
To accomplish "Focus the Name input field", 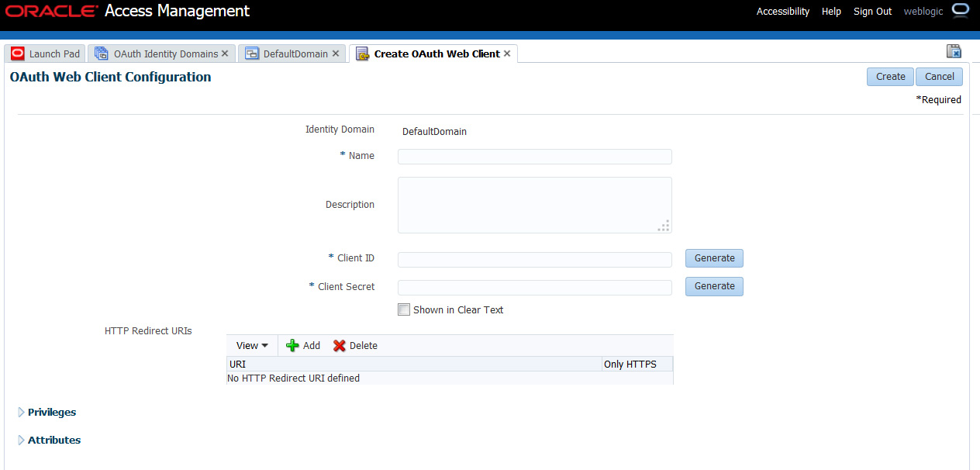I will [535, 157].
